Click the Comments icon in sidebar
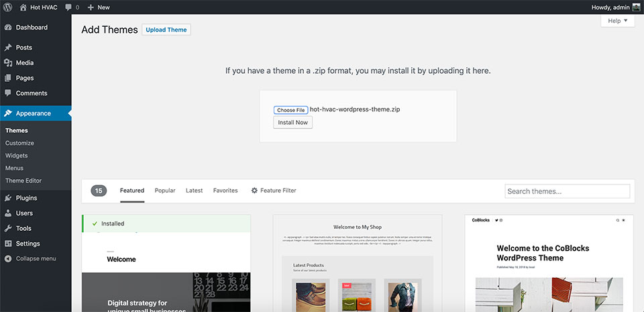The image size is (644, 312). coord(8,93)
